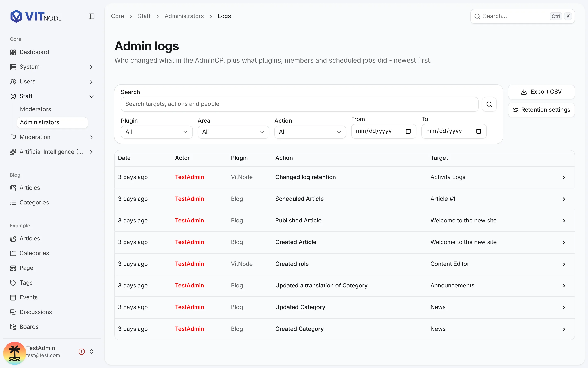Open the To date calendar picker icon
The height and width of the screenshot is (368, 588).
(478, 131)
